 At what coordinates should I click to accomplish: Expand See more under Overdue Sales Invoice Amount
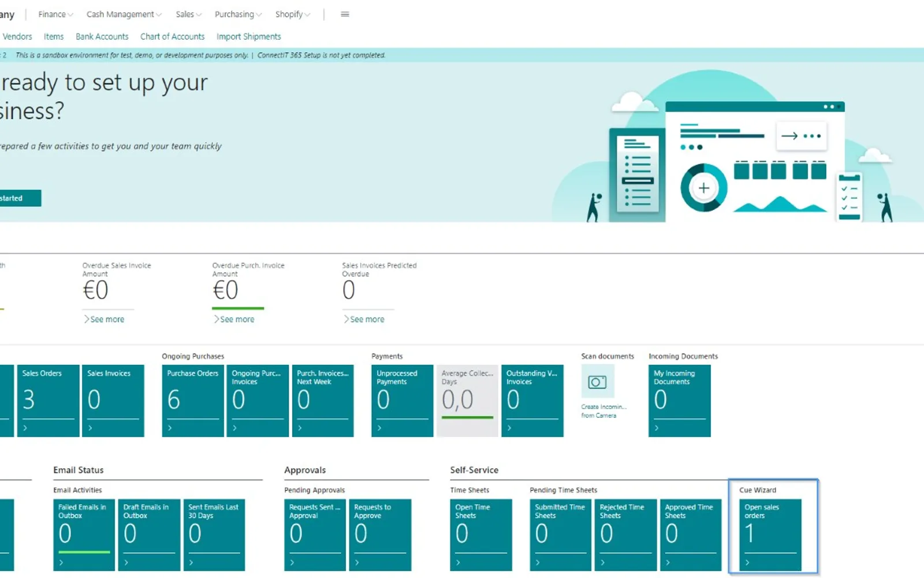[x=104, y=319]
